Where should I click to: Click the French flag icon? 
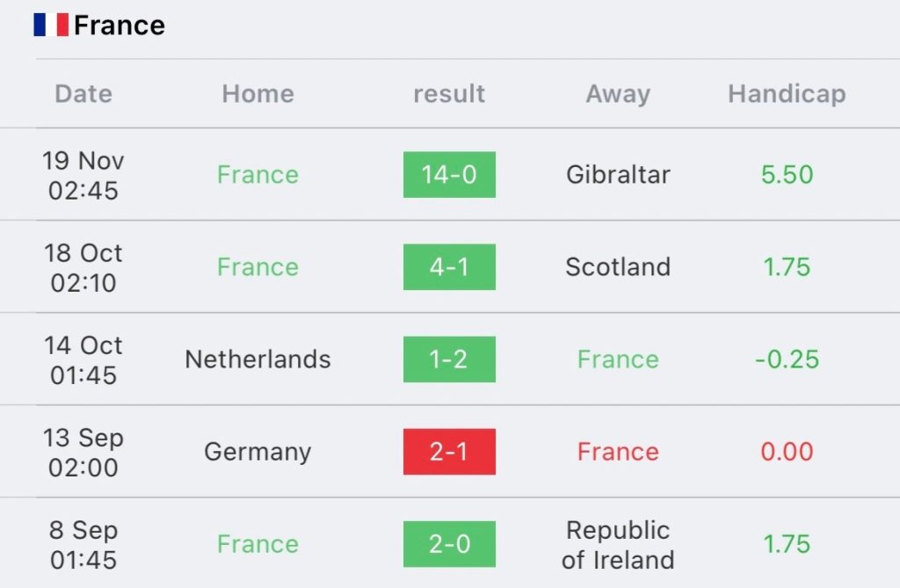(51, 25)
